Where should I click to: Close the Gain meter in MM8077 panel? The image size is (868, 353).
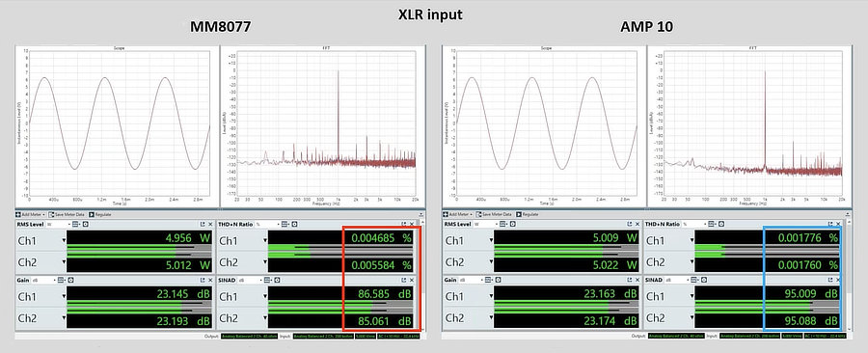(x=210, y=280)
